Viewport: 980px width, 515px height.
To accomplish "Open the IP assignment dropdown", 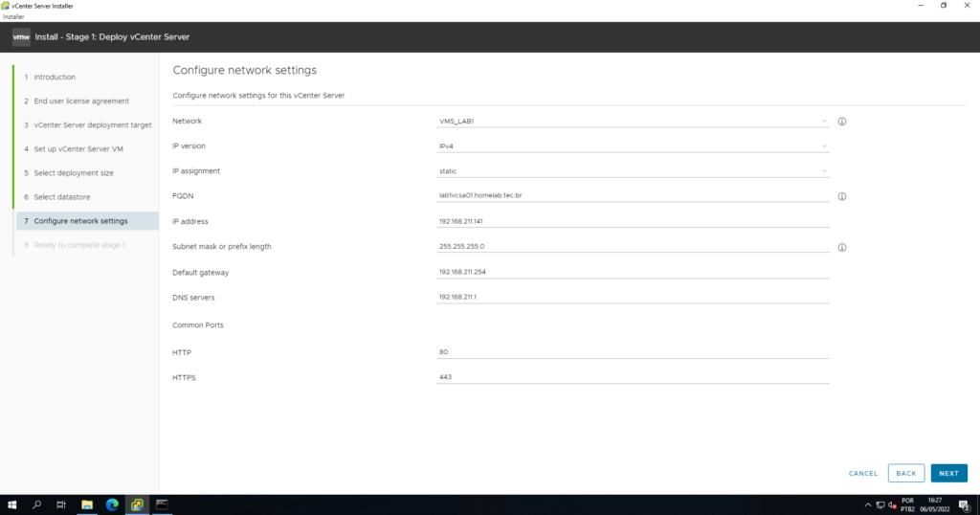I will coord(633,171).
